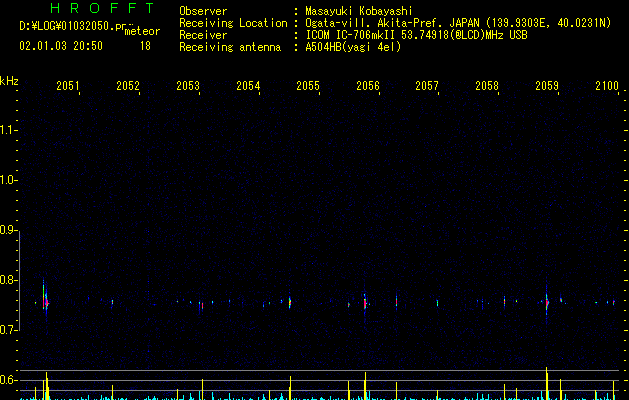Click the meteor echo just before 2056

point(365,303)
